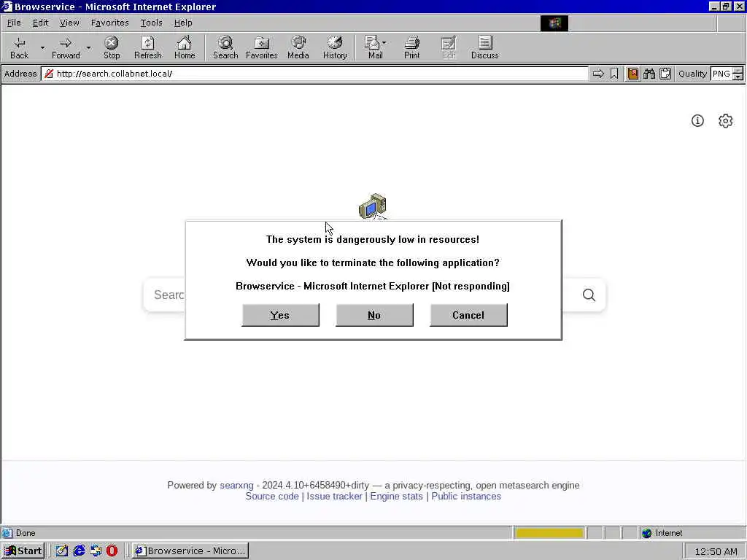Open the Search toolbar pane
This screenshot has width=747, height=560.
click(x=225, y=47)
